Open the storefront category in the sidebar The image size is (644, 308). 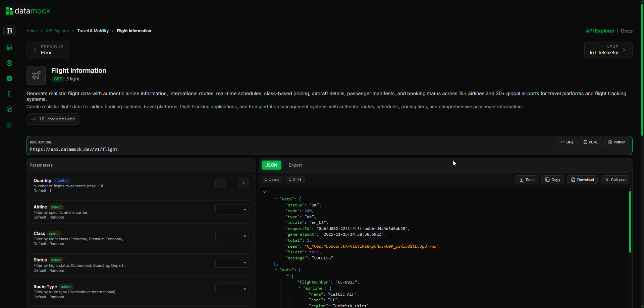pyautogui.click(x=9, y=48)
